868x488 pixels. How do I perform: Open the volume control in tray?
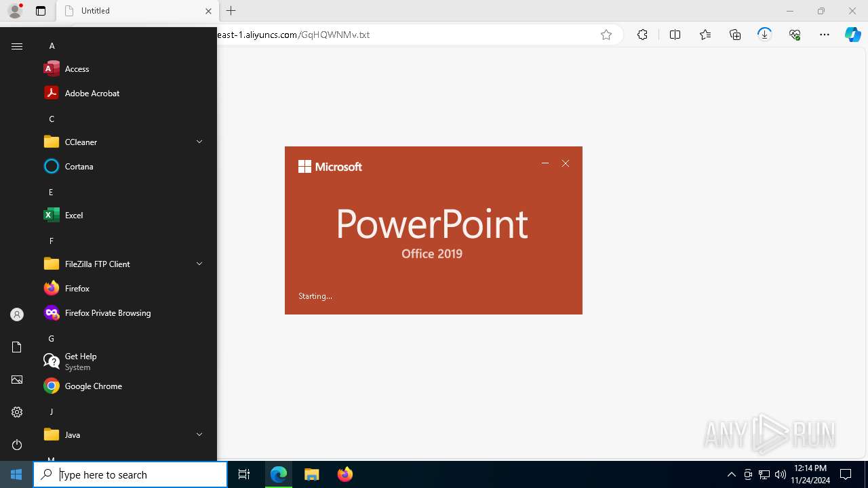point(781,474)
